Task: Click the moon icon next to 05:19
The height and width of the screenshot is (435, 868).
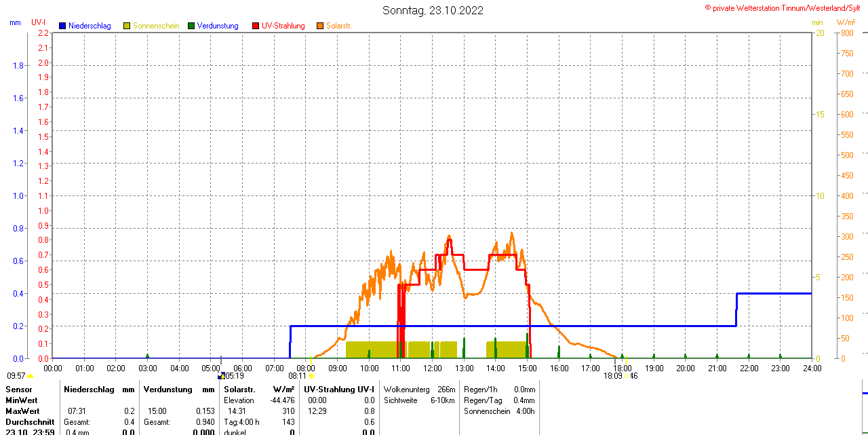Action: tap(221, 375)
